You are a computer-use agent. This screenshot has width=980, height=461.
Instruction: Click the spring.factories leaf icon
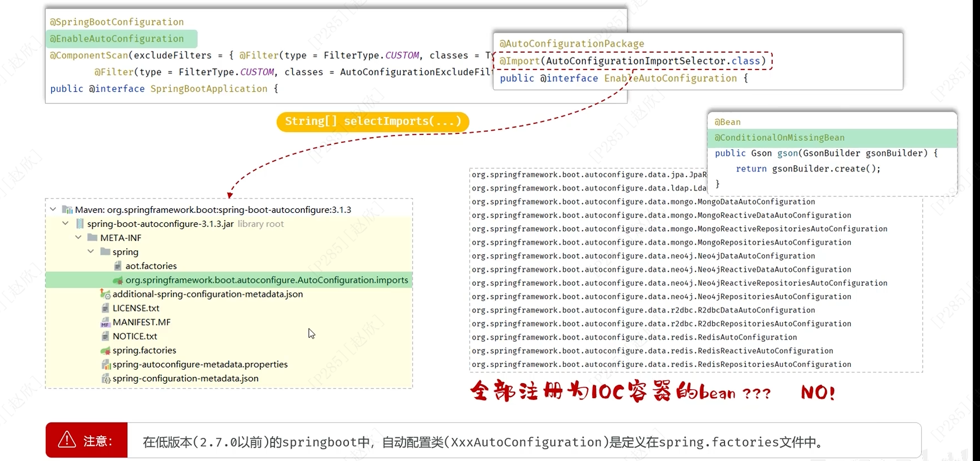coord(105,351)
